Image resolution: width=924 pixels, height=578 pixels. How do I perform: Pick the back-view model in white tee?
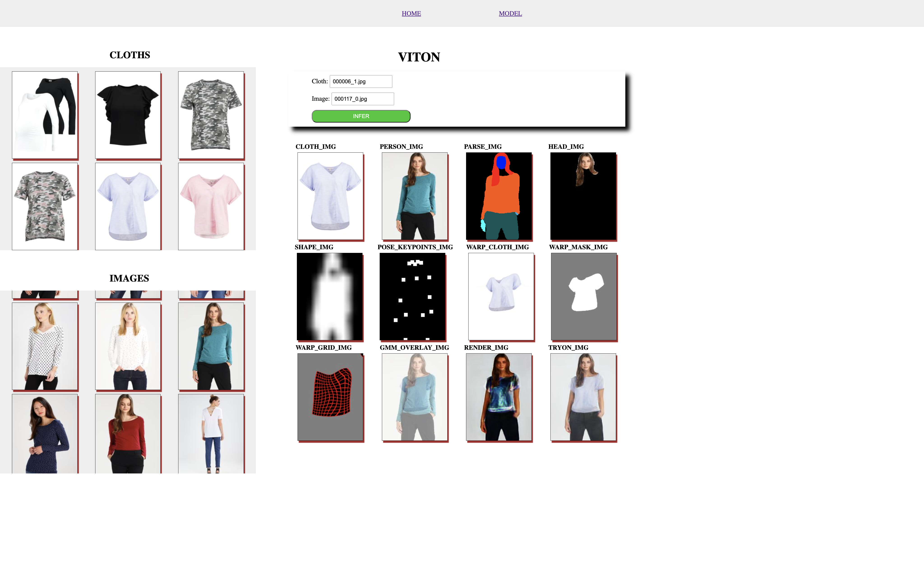211,434
